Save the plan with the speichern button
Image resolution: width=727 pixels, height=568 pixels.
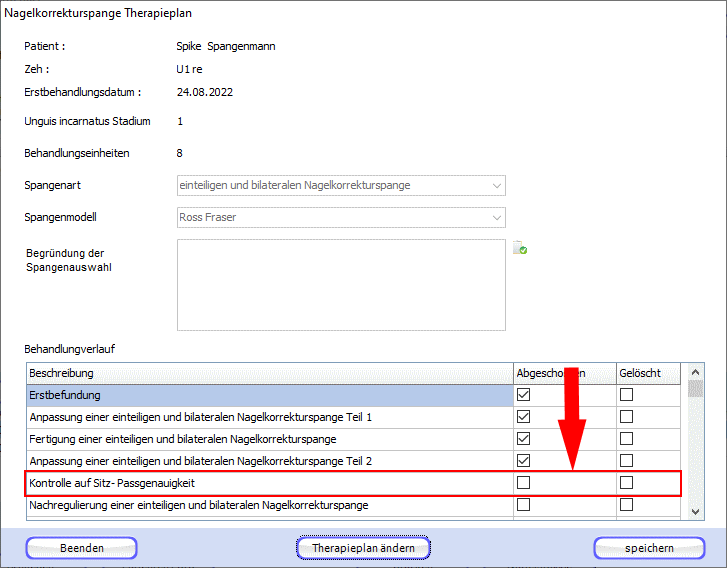649,548
